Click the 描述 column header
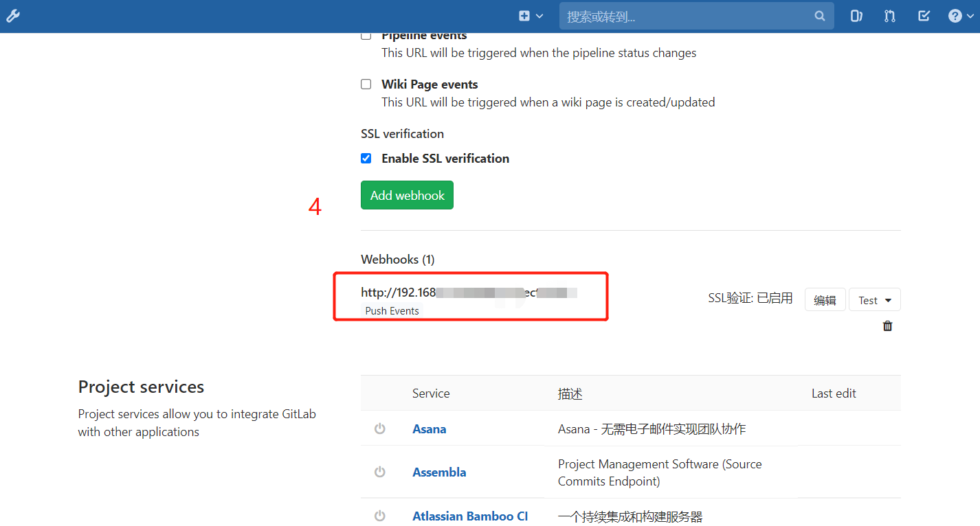The height and width of the screenshot is (526, 980). click(570, 394)
